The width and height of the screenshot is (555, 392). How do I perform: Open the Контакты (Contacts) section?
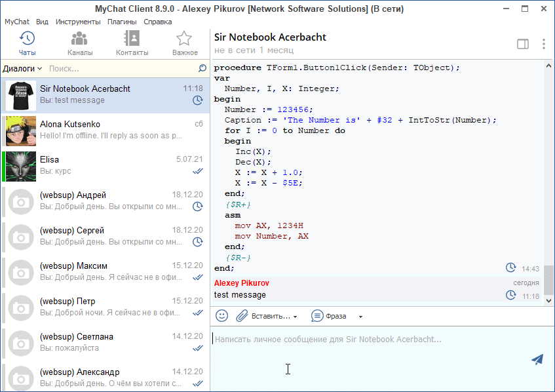pyautogui.click(x=132, y=43)
